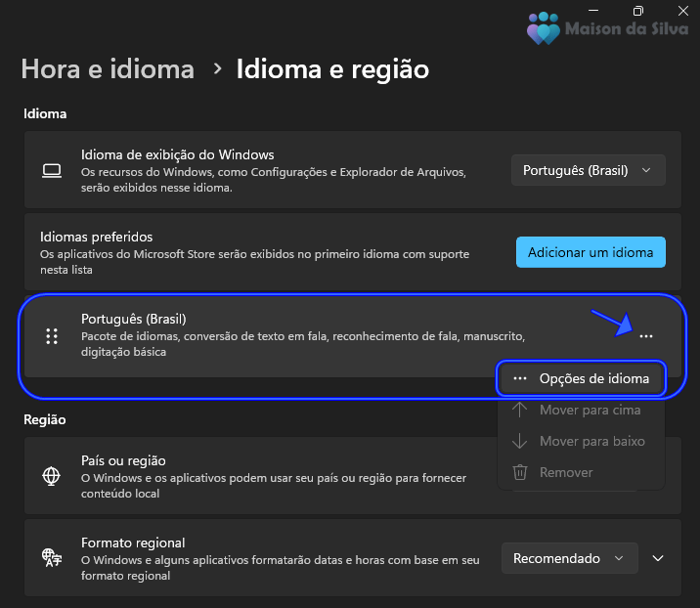
Task: Click Adicionar um idioma button
Action: [x=591, y=252]
